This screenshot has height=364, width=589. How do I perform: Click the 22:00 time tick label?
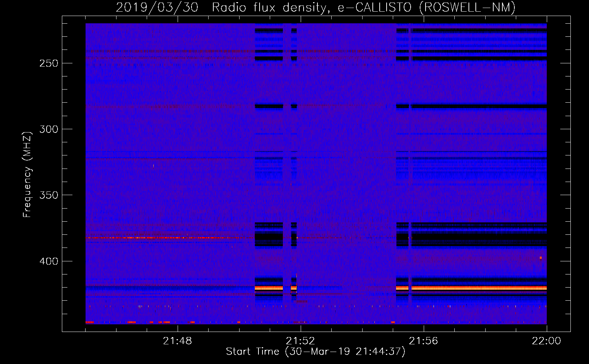(x=546, y=341)
